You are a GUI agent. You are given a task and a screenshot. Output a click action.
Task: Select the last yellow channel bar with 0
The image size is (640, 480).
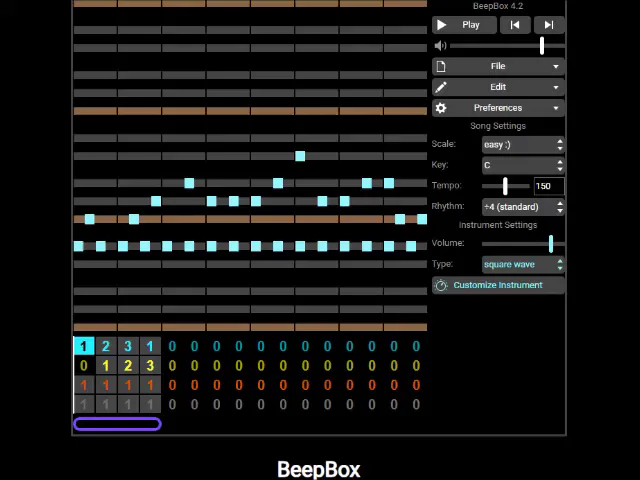[416, 366]
